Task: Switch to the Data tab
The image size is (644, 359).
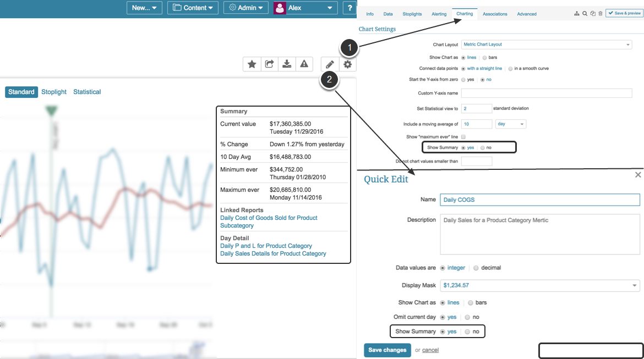Action: [388, 14]
